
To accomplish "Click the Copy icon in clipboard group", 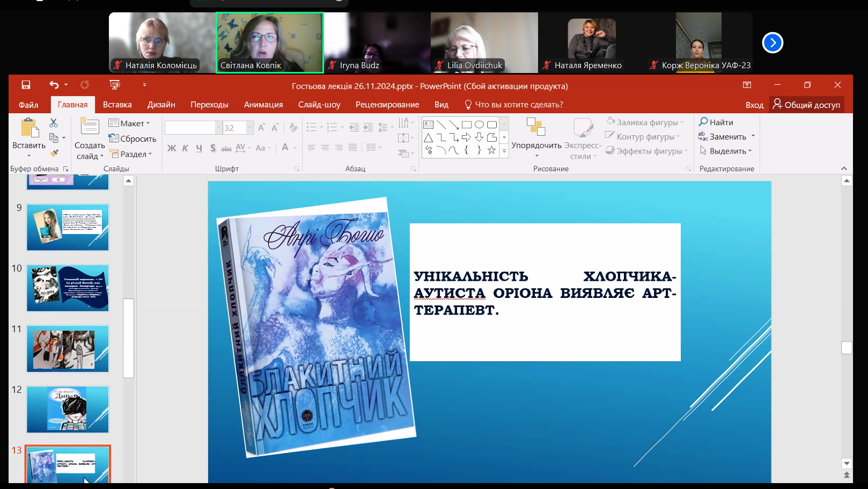I will pyautogui.click(x=54, y=138).
